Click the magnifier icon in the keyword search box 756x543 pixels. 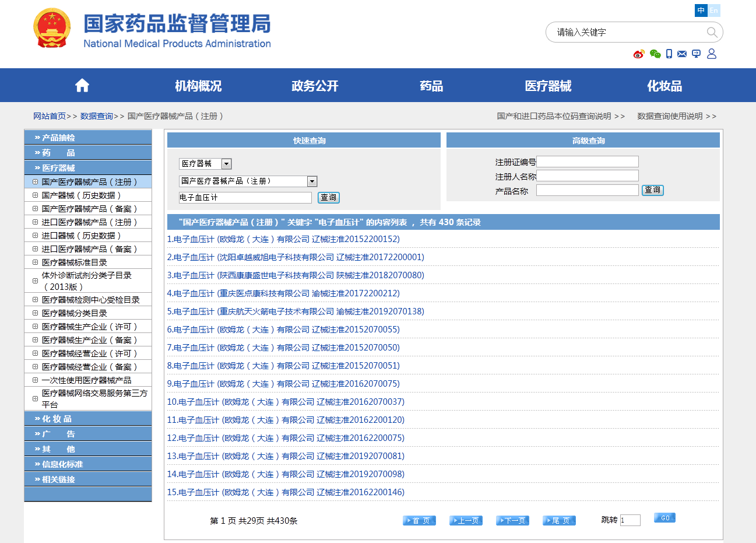712,32
